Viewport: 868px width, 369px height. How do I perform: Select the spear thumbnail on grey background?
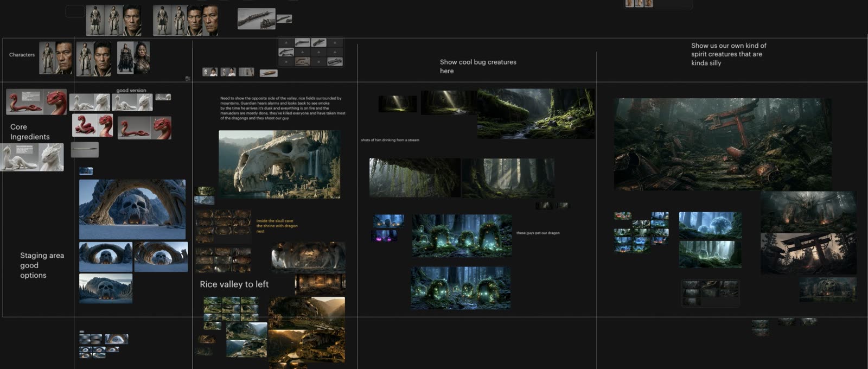(85, 149)
